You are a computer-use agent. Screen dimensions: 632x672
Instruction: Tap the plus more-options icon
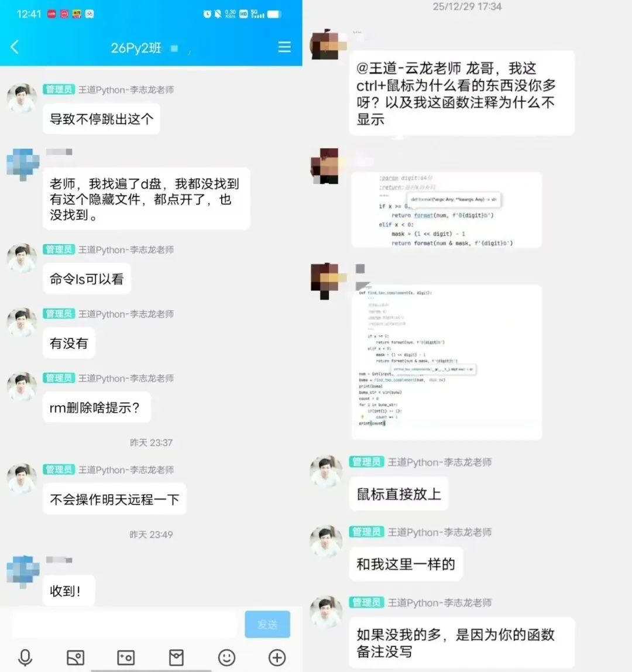[277, 657]
